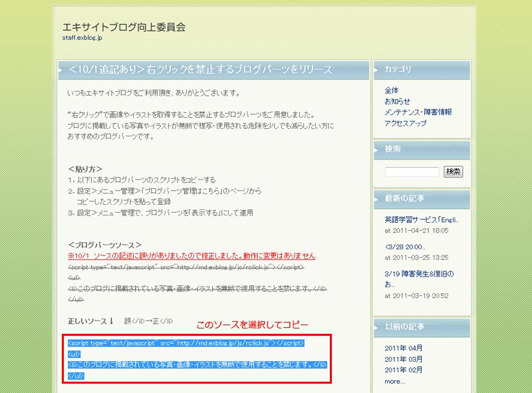The image size is (532, 393).
Task: Click the 検索 sidebar header
Action: click(x=422, y=150)
